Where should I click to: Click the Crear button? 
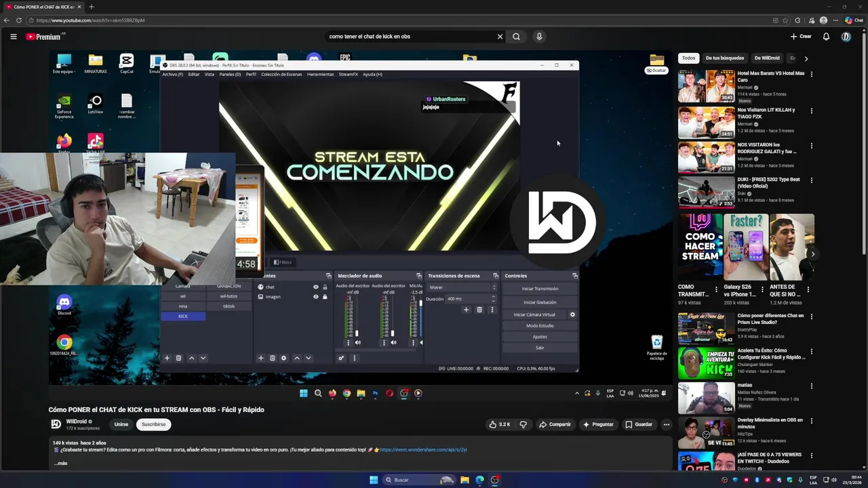(x=801, y=37)
